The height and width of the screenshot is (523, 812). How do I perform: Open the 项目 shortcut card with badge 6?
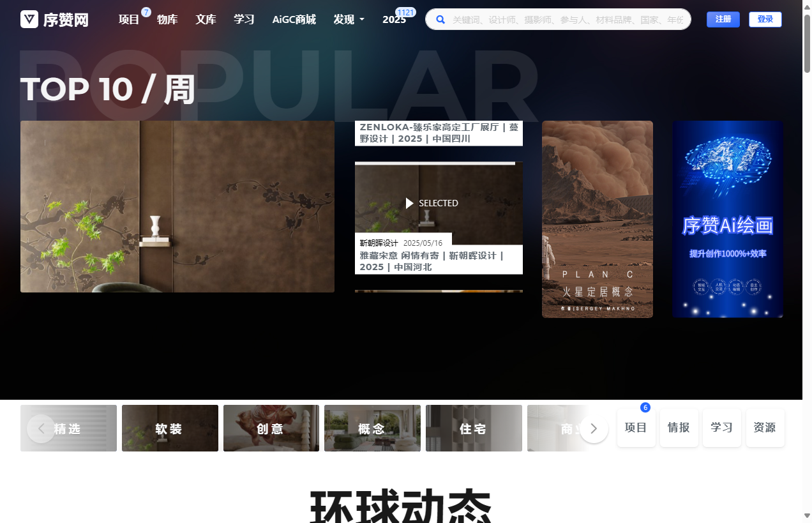pyautogui.click(x=636, y=428)
